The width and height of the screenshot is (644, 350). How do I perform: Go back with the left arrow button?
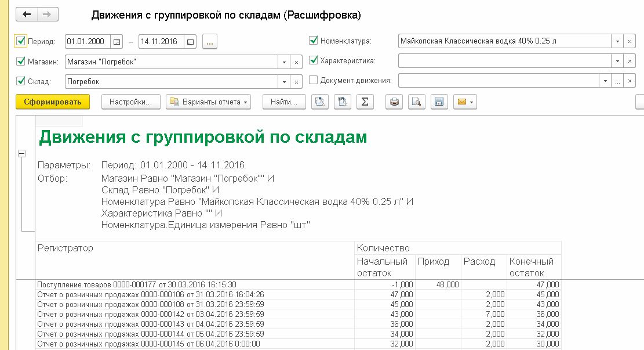tap(27, 15)
